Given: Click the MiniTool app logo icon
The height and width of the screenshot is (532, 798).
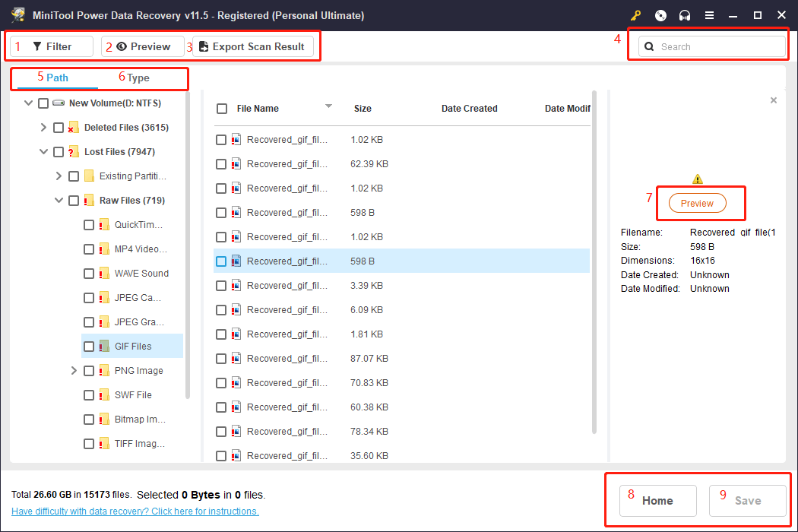Looking at the screenshot, I should (17, 14).
